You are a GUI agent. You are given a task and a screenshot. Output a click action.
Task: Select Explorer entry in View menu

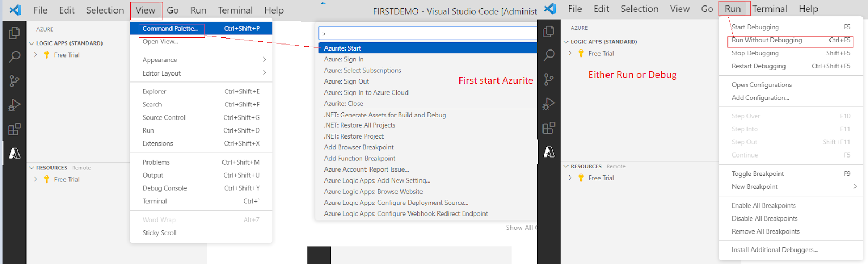point(201,91)
